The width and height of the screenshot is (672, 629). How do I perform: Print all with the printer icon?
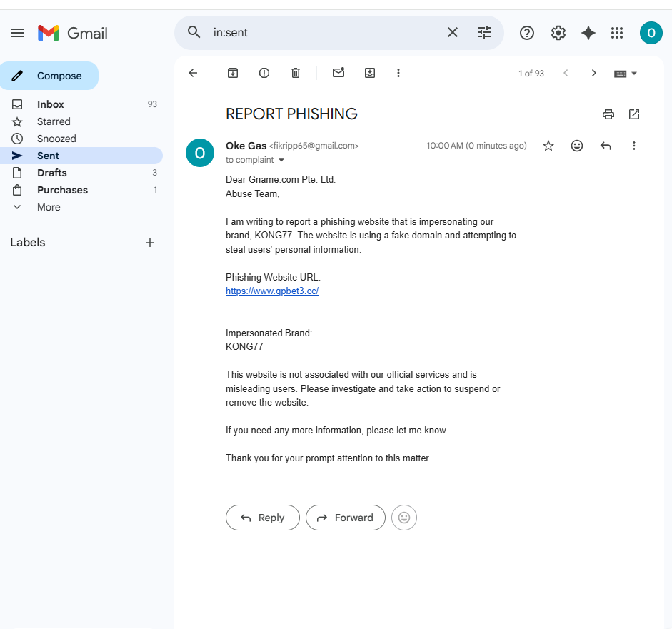pyautogui.click(x=608, y=114)
